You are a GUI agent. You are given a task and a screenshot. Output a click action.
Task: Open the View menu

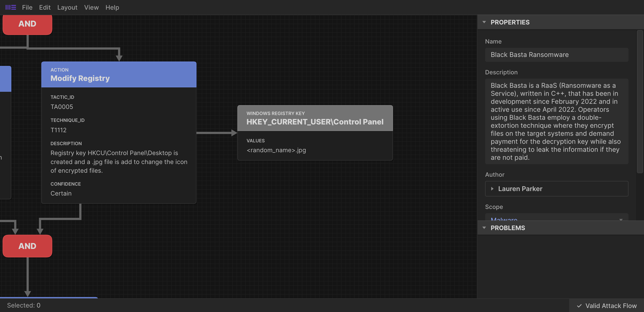click(91, 7)
